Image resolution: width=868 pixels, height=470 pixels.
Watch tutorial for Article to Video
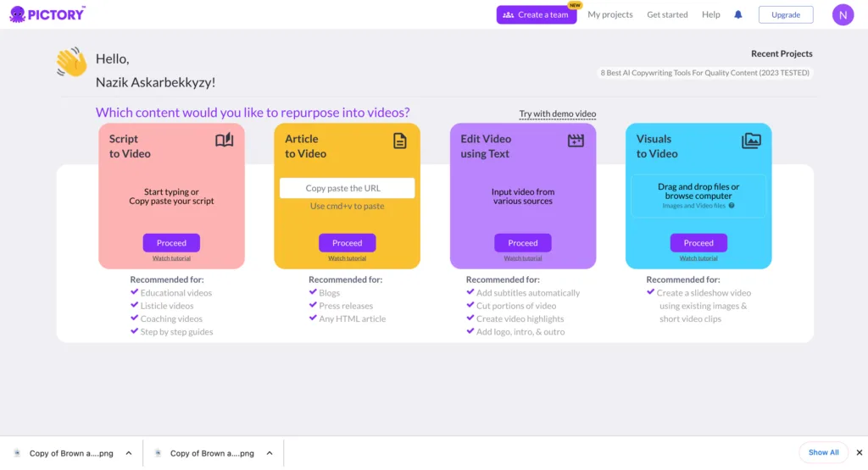tap(347, 258)
